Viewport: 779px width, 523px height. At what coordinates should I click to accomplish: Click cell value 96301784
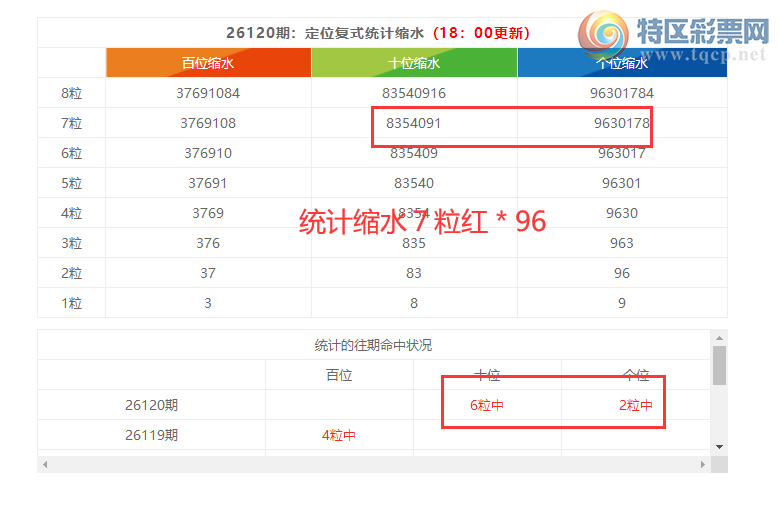(622, 93)
